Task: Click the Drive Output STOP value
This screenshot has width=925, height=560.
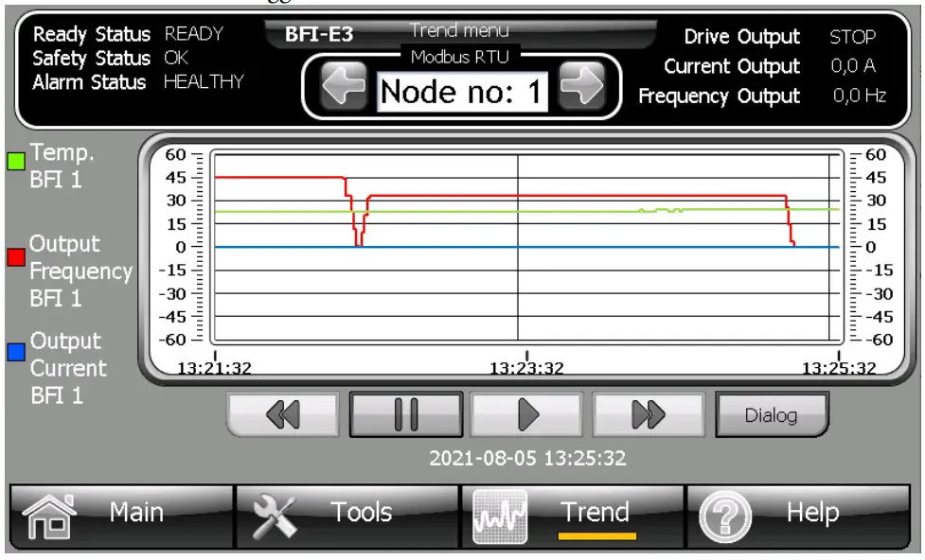Action: 852,37
